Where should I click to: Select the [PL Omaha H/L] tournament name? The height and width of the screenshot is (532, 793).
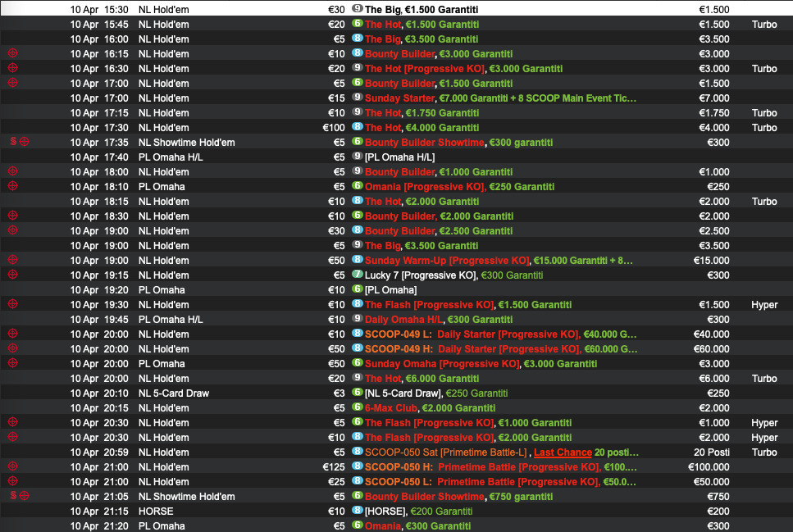pos(400,157)
